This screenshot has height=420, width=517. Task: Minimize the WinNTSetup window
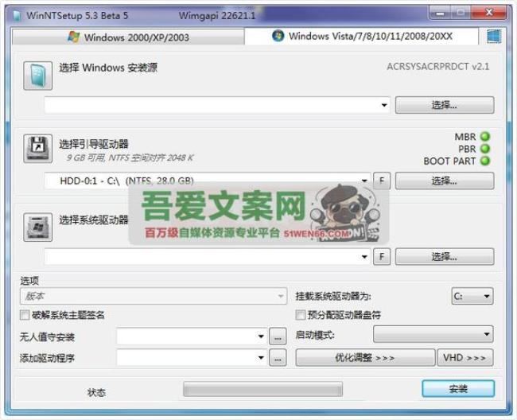(440, 14)
